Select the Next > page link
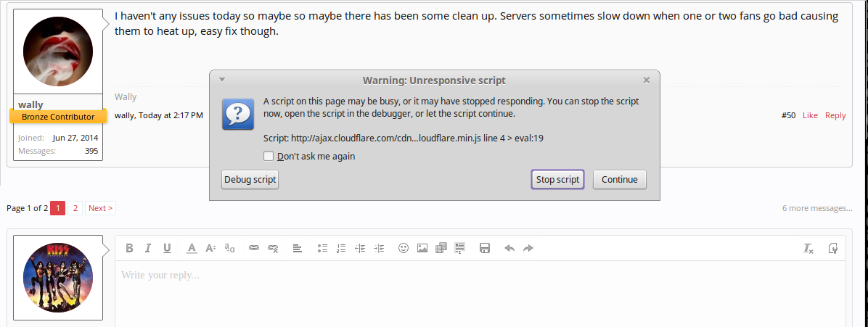This screenshot has width=868, height=327. click(100, 208)
